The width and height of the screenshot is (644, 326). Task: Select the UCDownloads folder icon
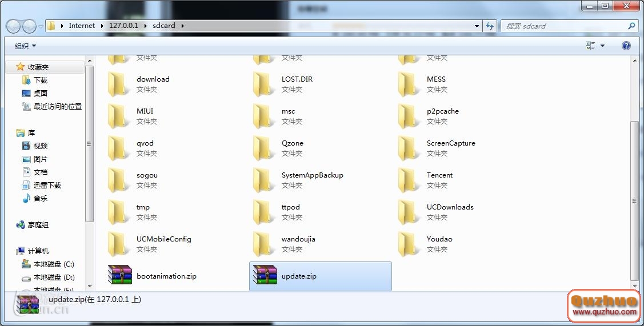click(x=408, y=212)
